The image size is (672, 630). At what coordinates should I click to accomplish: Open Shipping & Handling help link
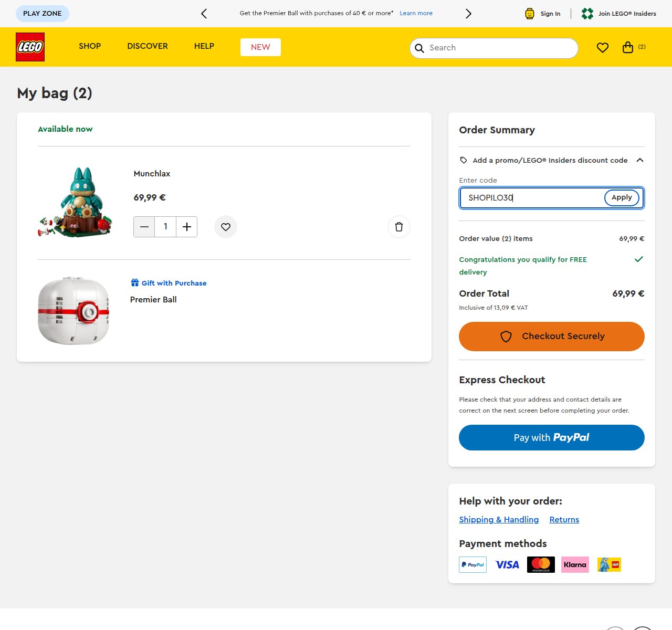(499, 520)
